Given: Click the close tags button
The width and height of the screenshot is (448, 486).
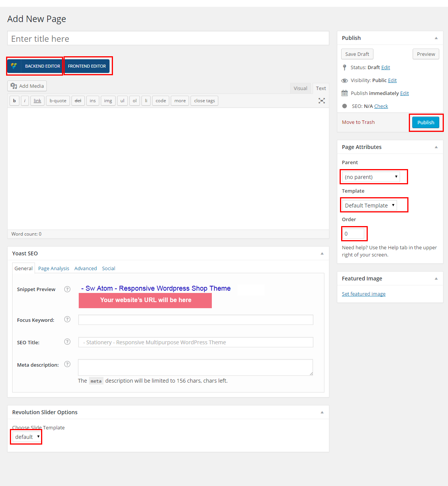Looking at the screenshot, I should coord(205,101).
